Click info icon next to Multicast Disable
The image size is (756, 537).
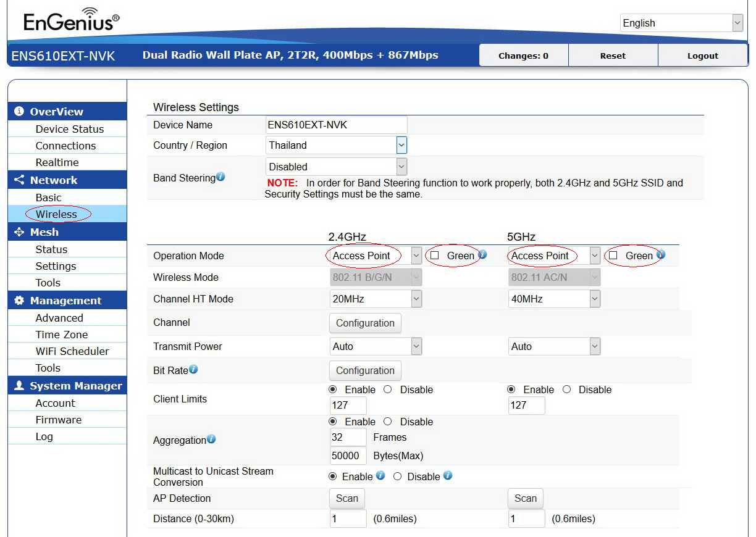(x=448, y=475)
